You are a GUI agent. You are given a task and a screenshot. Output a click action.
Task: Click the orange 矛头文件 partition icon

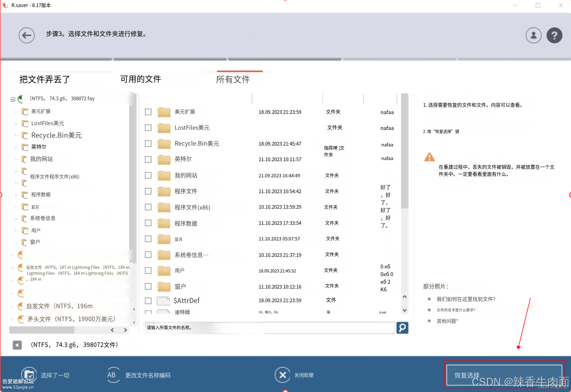point(21,319)
